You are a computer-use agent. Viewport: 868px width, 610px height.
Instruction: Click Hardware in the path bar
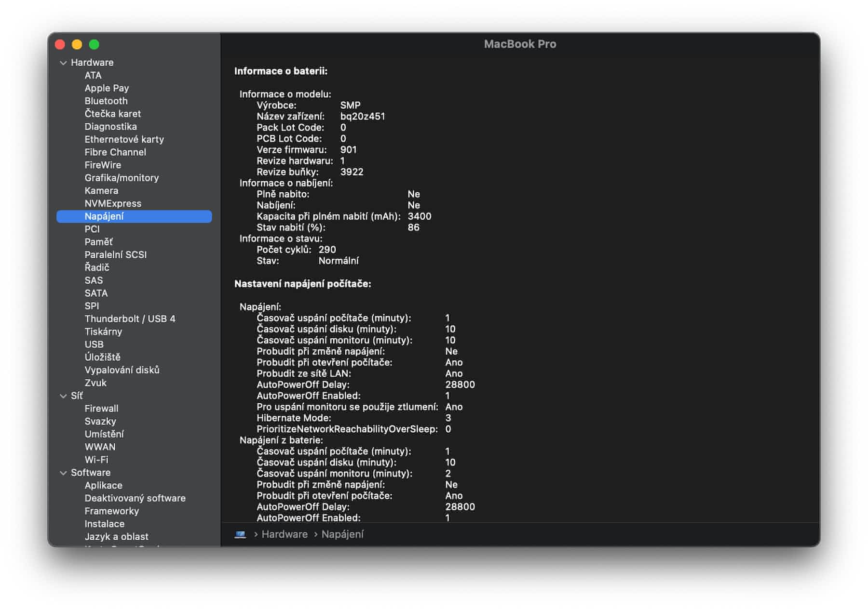[x=285, y=534]
